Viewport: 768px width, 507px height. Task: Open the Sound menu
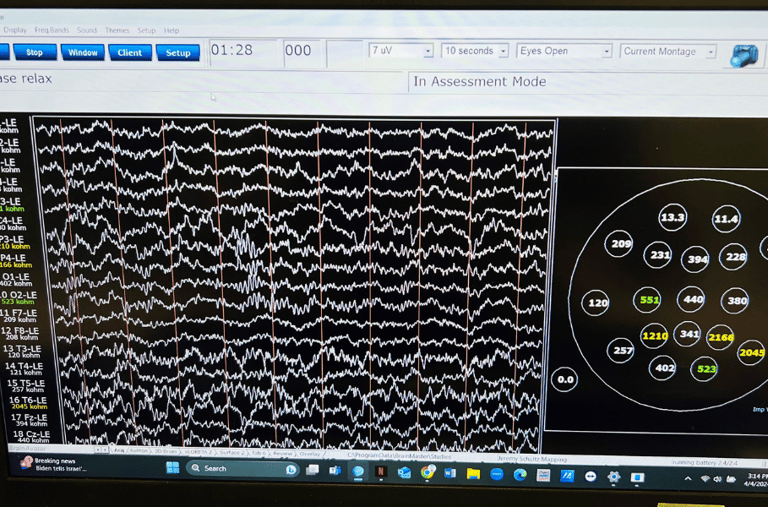pyautogui.click(x=87, y=30)
